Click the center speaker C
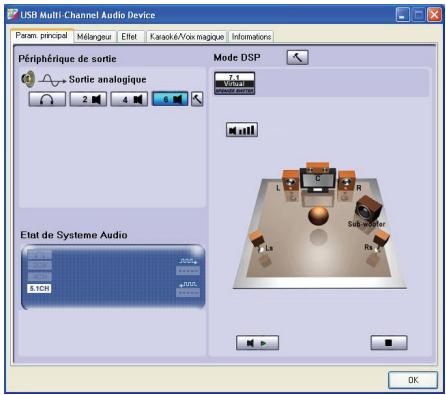 (318, 177)
